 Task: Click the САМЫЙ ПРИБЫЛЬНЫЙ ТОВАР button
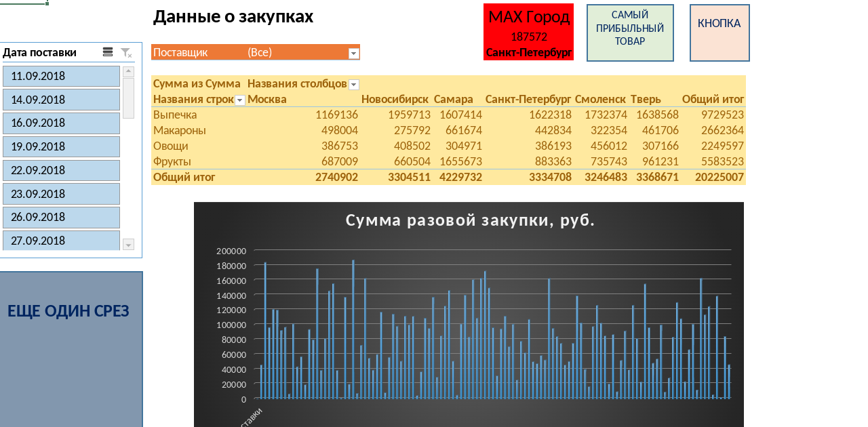630,33
